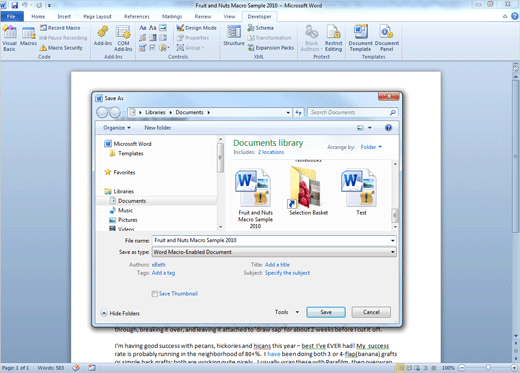The height and width of the screenshot is (373, 520).
Task: Zoom in with the plus button
Action: pos(515,368)
